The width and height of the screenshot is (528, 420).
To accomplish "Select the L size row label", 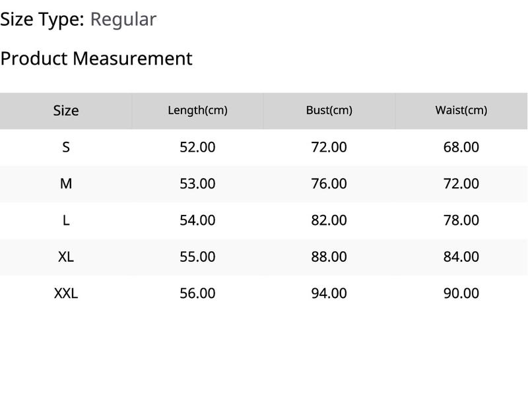I will click(66, 220).
